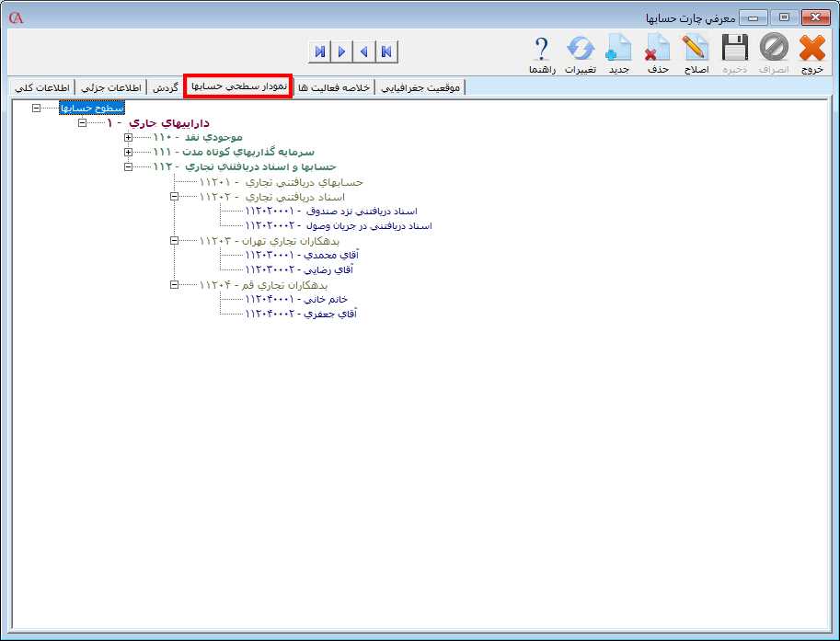Viewport: 840px width, 641px height.
Task: Switch to موقعیت جغرافیایی tab
Action: tap(420, 87)
